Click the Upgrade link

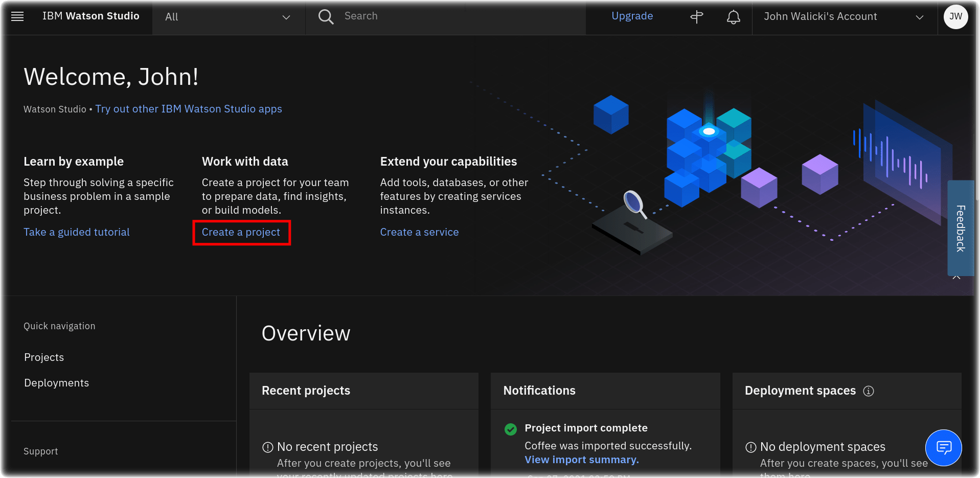632,16
